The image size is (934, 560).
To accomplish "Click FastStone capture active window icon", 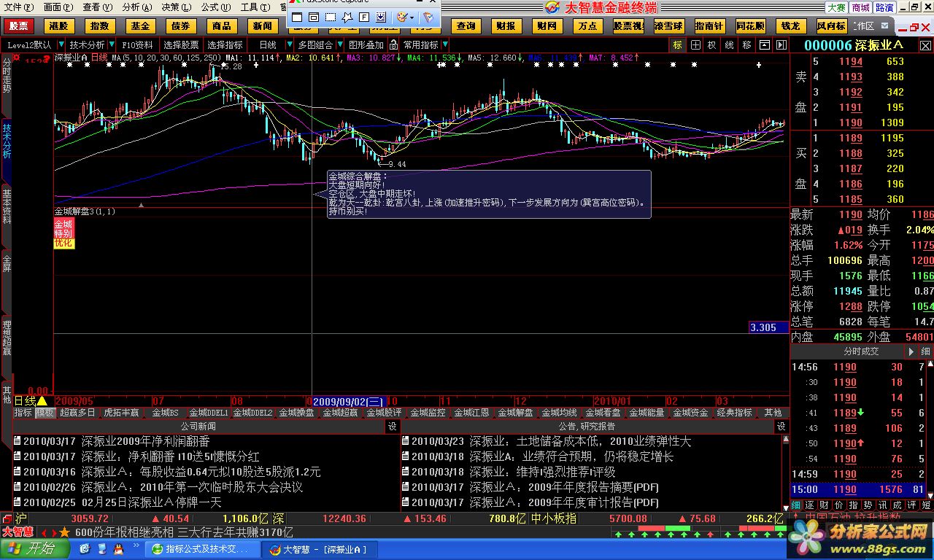I will click(297, 17).
